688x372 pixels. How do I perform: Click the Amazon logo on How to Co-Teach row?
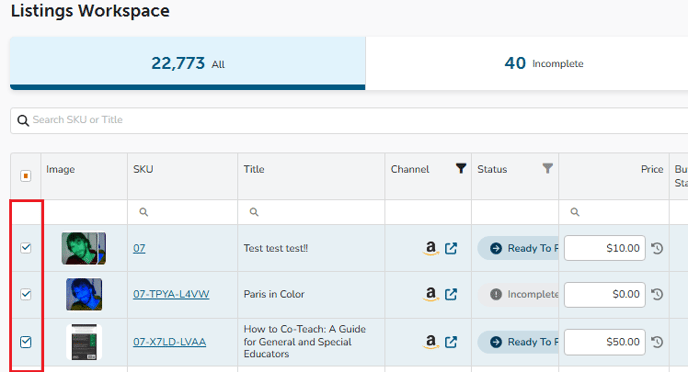tap(431, 342)
